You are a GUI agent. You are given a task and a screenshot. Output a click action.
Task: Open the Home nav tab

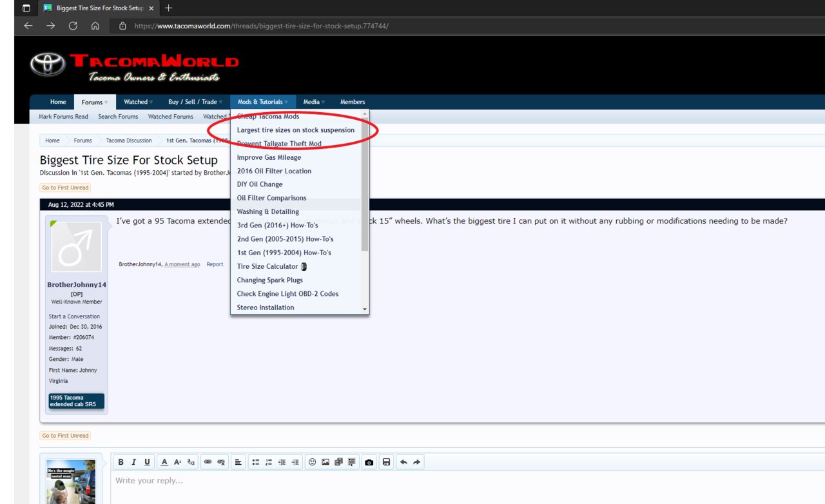point(58,102)
